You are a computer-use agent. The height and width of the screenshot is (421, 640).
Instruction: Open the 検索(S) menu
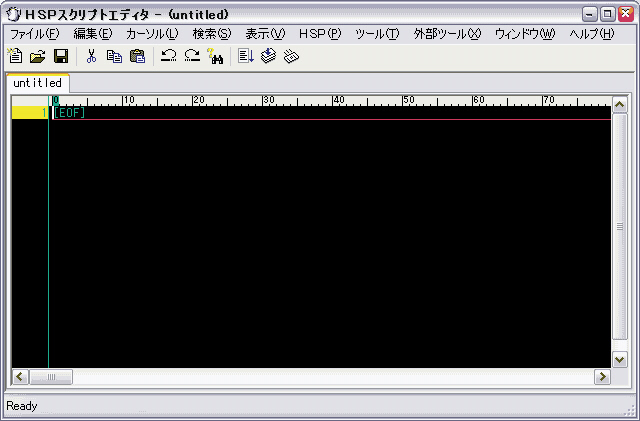coord(211,33)
